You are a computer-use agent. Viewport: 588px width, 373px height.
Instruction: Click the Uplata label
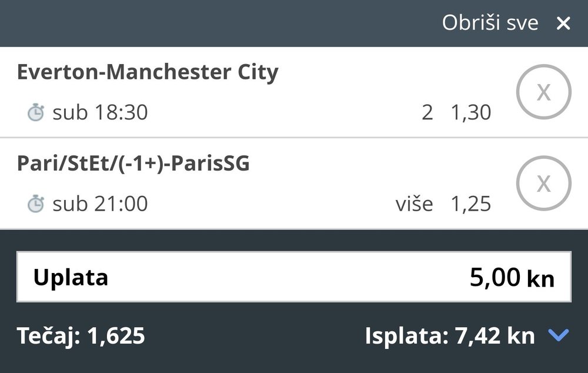point(71,278)
